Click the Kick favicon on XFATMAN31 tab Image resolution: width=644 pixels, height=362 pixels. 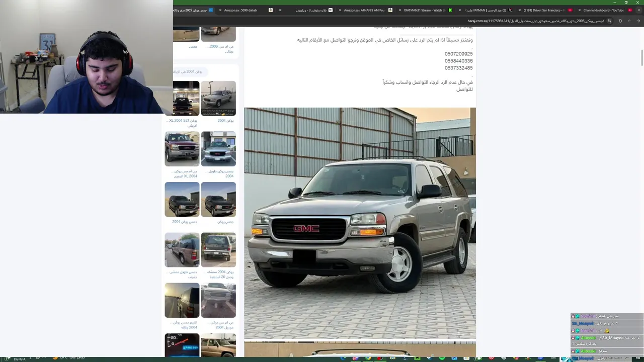pos(450,10)
